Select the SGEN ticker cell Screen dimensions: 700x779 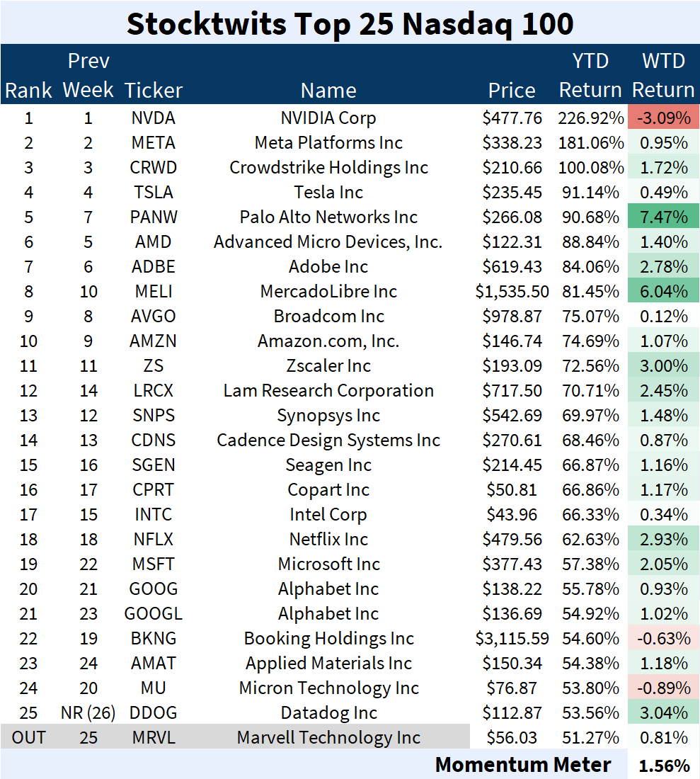(154, 465)
